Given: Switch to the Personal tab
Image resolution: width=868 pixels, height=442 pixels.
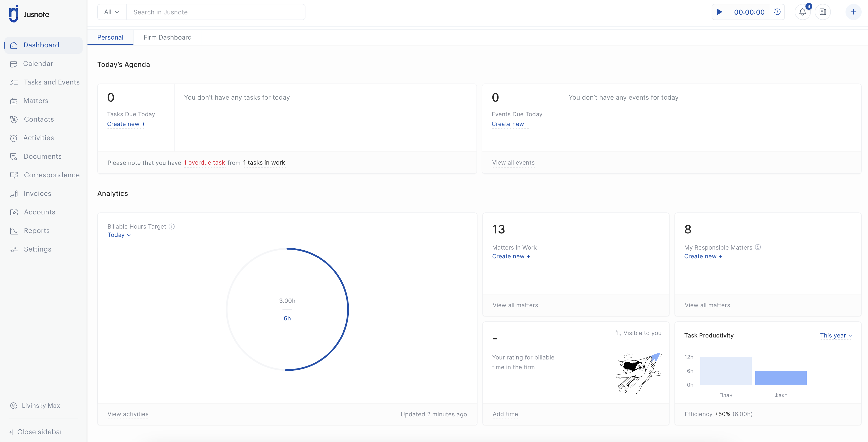Looking at the screenshot, I should [110, 37].
